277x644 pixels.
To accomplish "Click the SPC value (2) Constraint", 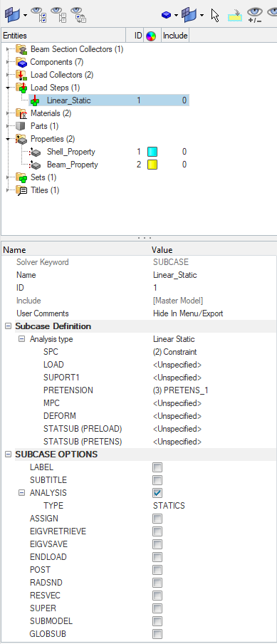I will pyautogui.click(x=175, y=352).
